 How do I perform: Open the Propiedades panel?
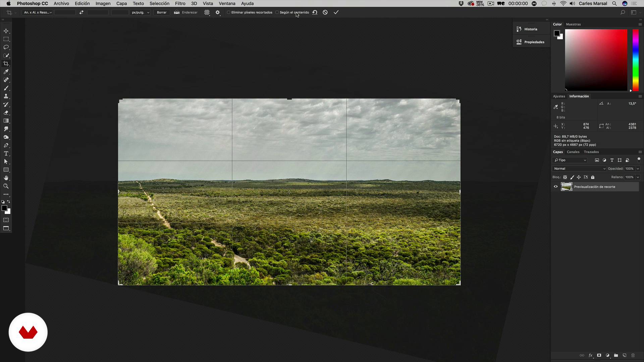point(531,42)
